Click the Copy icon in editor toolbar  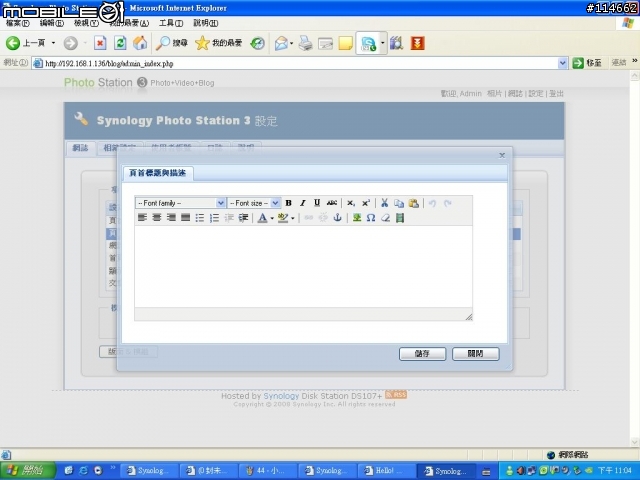(x=399, y=203)
